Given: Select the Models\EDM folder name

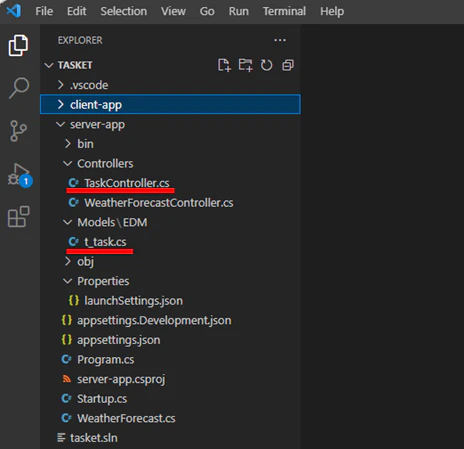Looking at the screenshot, I should click(112, 222).
